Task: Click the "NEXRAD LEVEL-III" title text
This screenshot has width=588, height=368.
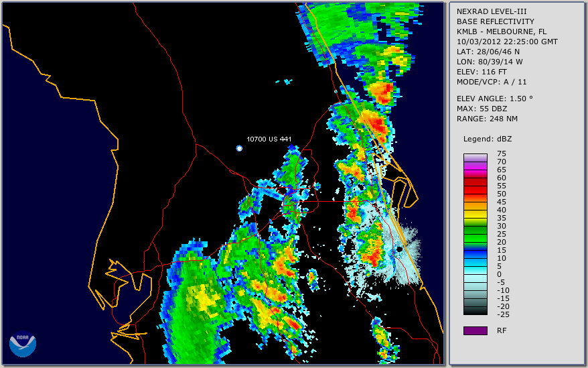Action: coord(492,11)
